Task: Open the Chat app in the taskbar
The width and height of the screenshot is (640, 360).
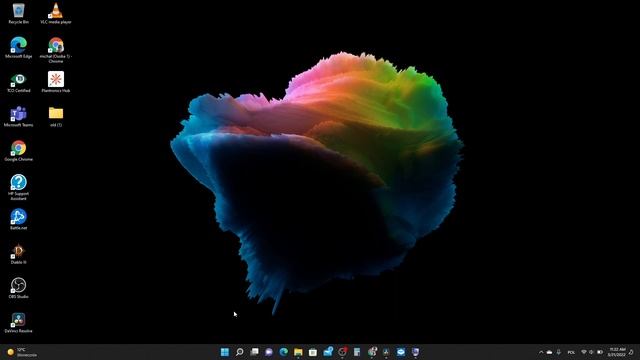Action: coord(269,352)
